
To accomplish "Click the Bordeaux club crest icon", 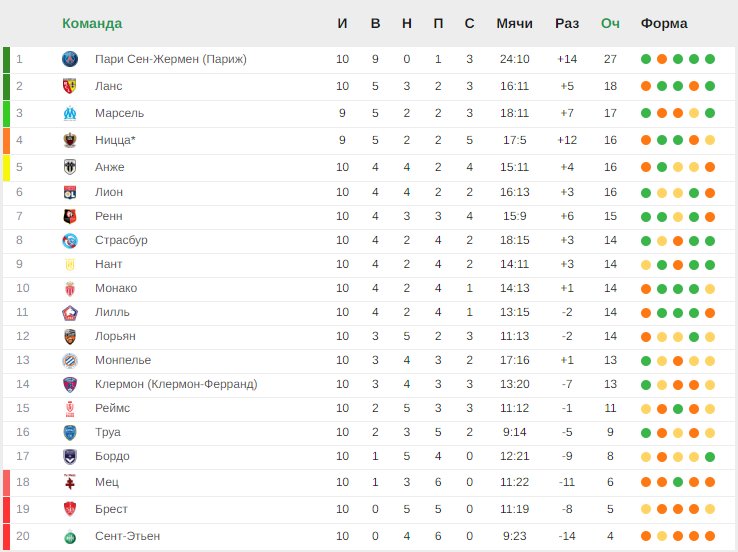I will point(70,456).
